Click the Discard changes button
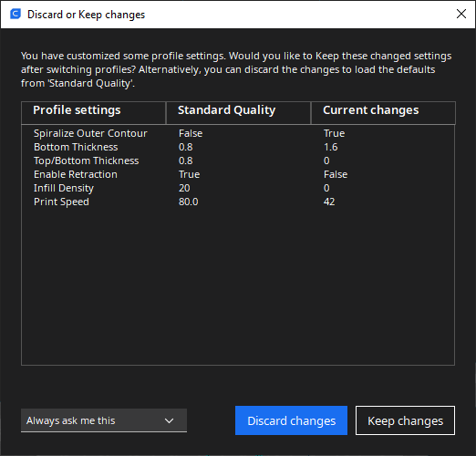 pyautogui.click(x=291, y=420)
